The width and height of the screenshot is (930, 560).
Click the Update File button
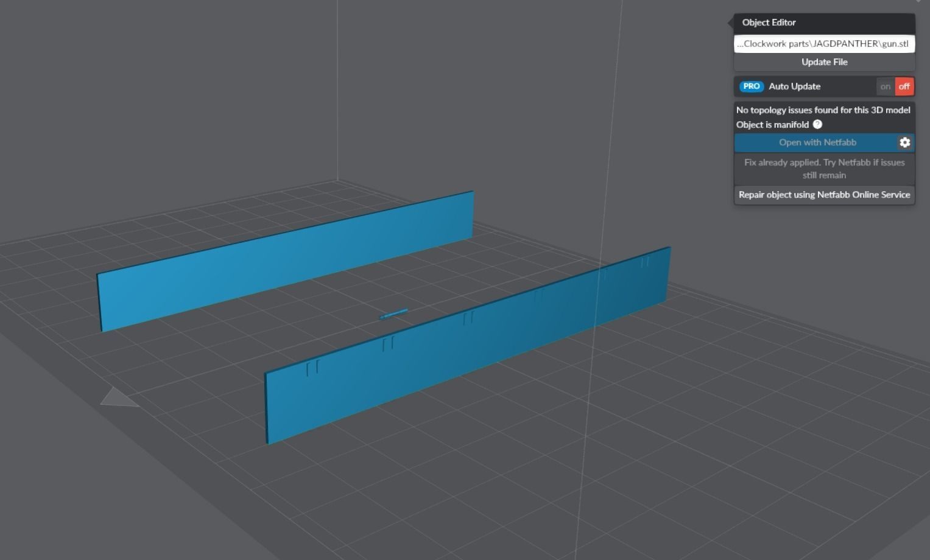824,62
